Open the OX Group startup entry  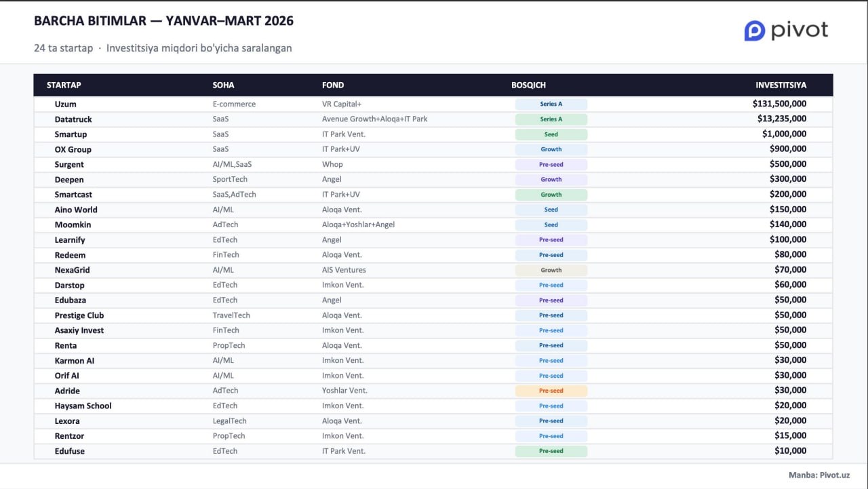pyautogui.click(x=73, y=149)
